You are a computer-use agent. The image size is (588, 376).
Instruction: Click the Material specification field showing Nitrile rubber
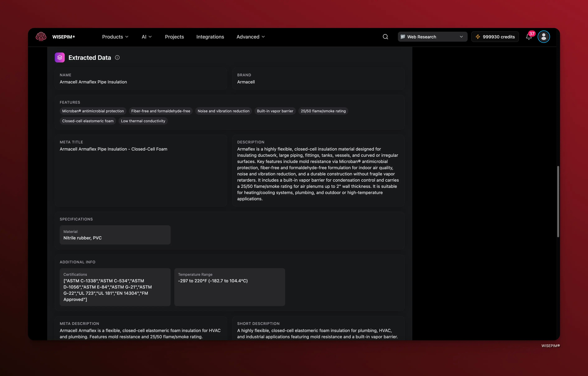coord(115,235)
